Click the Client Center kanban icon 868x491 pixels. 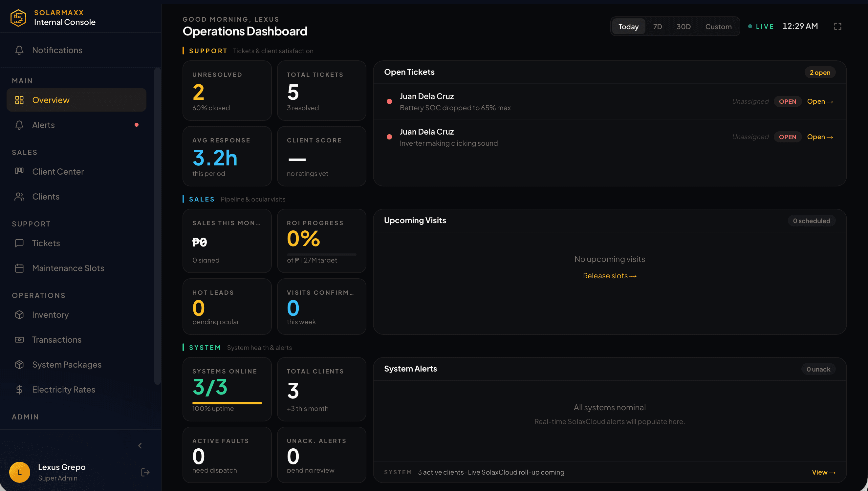coord(19,171)
